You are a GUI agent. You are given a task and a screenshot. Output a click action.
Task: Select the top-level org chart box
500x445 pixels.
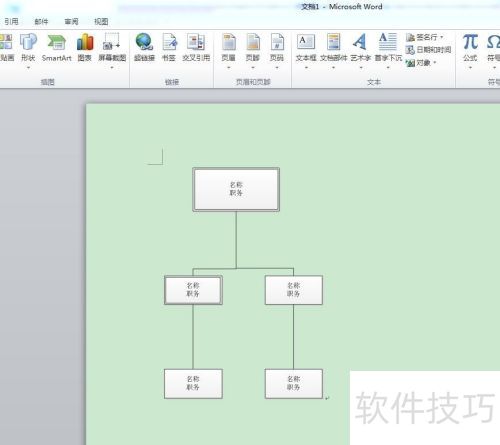coord(236,189)
